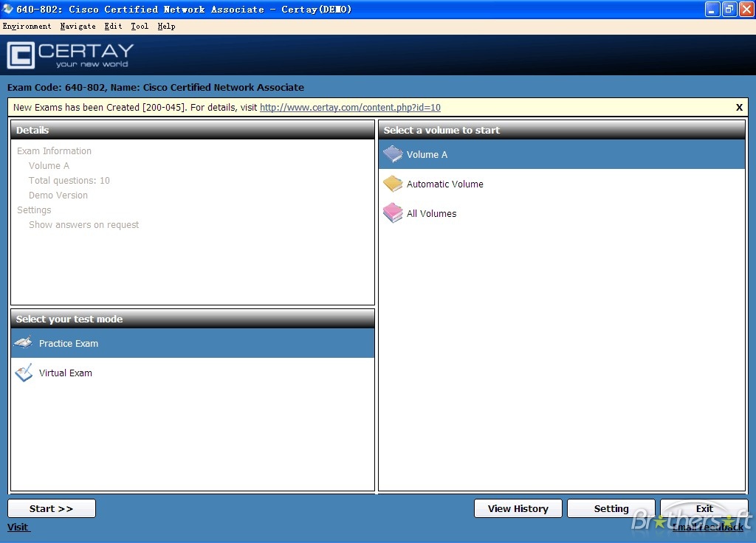Dismiss the New Exams notification with X
Viewport: 756px width, 543px height.
739,108
